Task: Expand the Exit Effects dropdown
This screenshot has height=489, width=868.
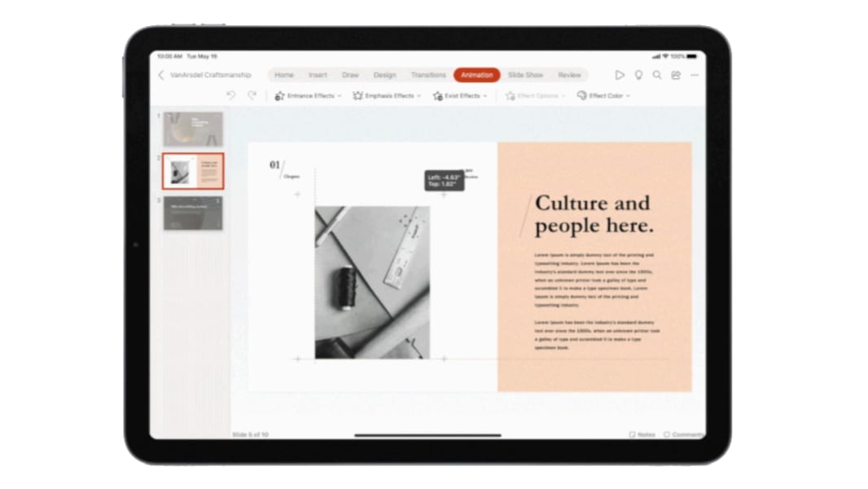Action: click(x=460, y=96)
